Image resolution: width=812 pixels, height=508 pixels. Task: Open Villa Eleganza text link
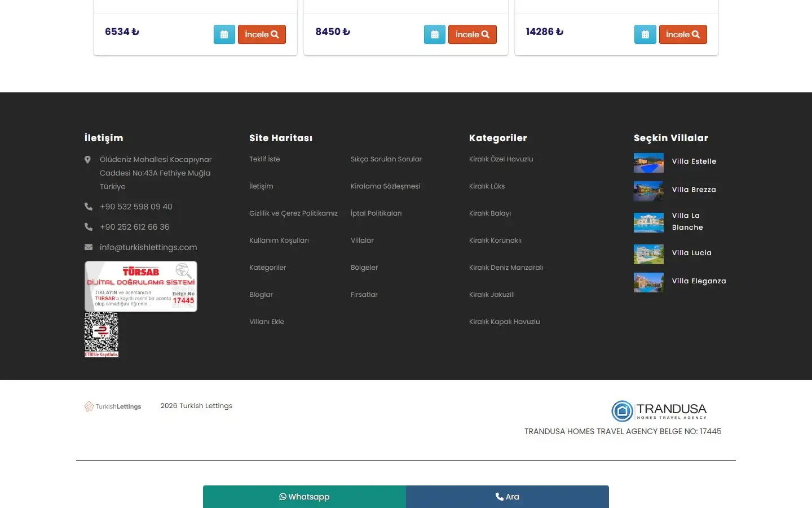click(x=699, y=281)
